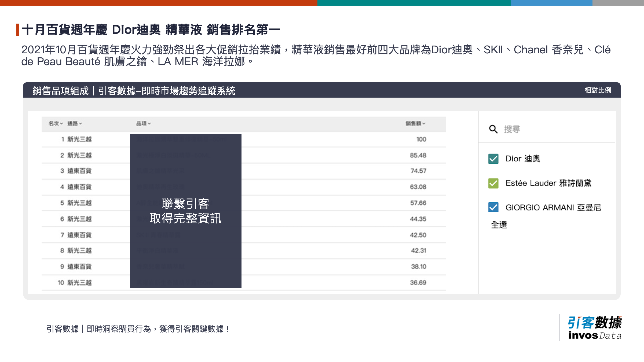
Task: Select rank 6 新光三越 row
Action: click(x=244, y=219)
